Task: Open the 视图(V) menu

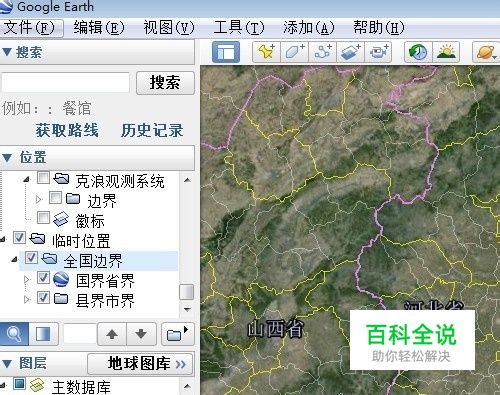Action: click(x=169, y=28)
